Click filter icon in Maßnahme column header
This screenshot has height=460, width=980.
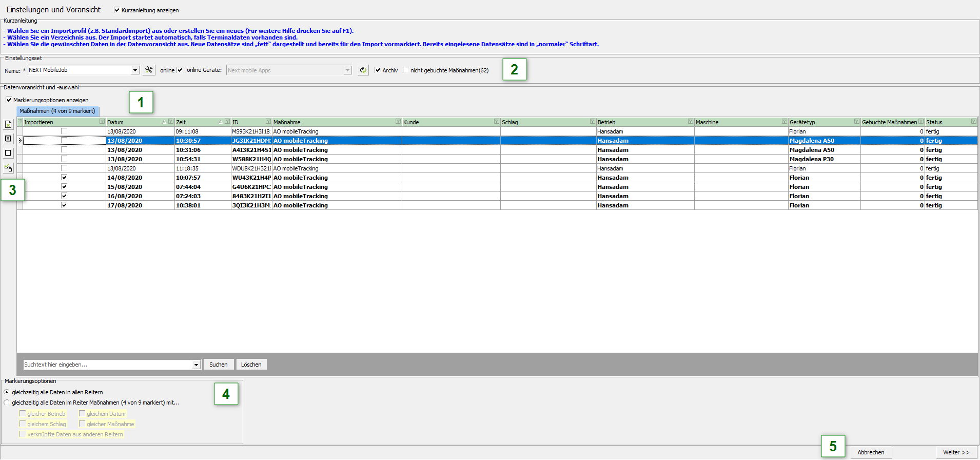(398, 122)
